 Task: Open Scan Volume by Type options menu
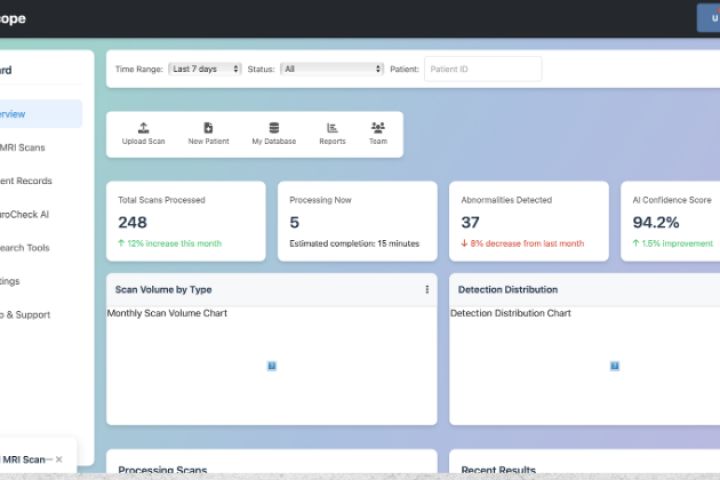point(427,289)
